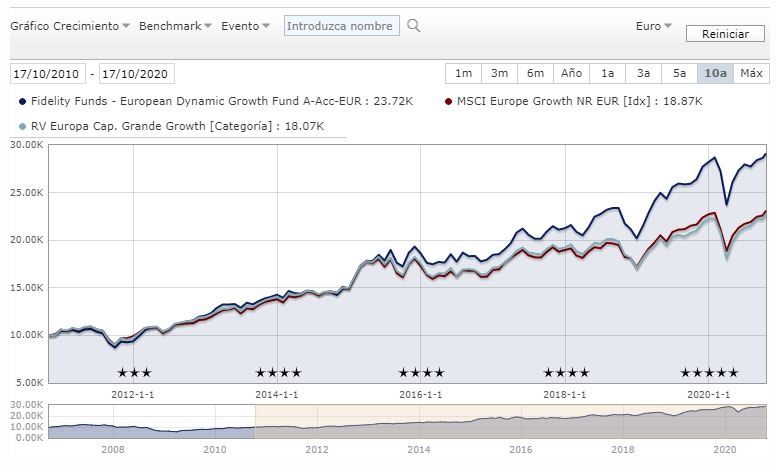Click the MSCI Europe Growth red legend dot
This screenshot has width=776, height=466.
(x=448, y=101)
